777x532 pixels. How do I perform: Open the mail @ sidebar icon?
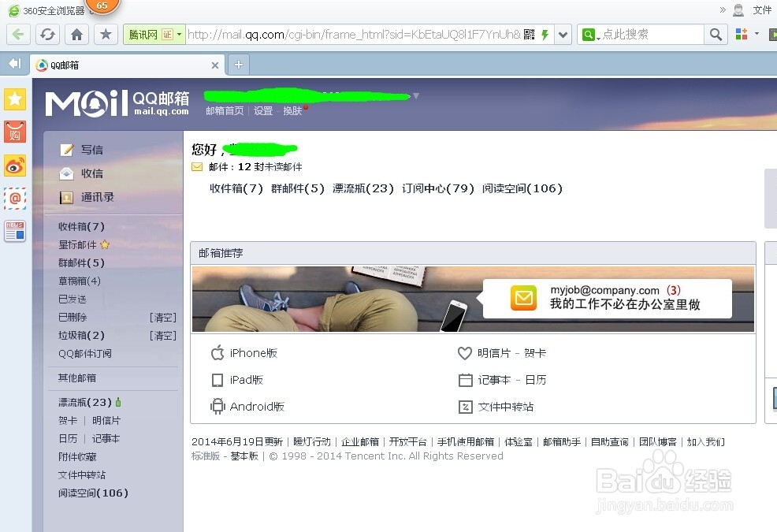coord(15,199)
